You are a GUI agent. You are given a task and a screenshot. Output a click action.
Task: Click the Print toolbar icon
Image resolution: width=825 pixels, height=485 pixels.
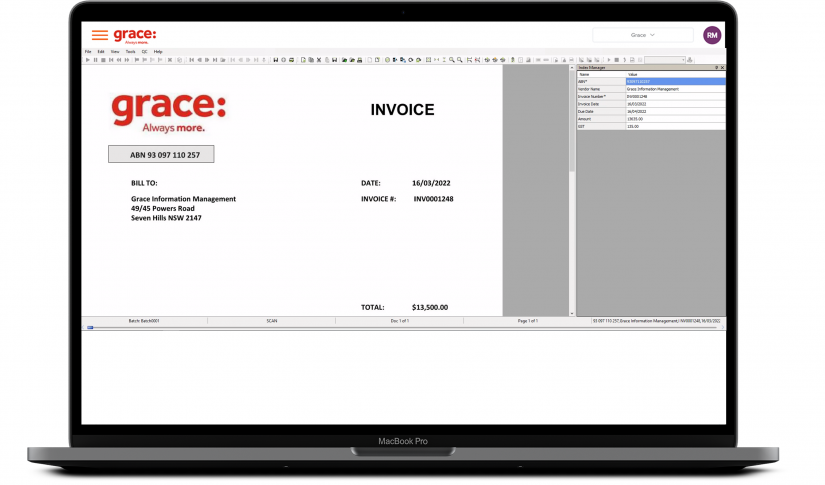coord(359,60)
